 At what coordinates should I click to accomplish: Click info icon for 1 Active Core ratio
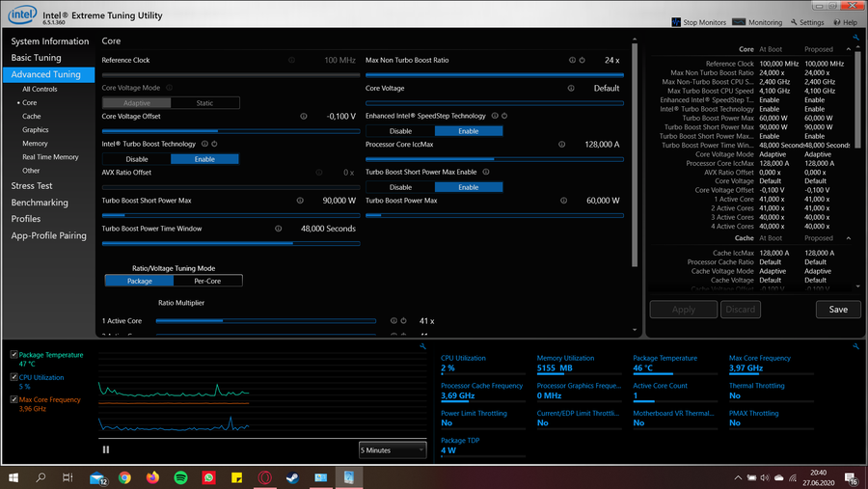pyautogui.click(x=393, y=320)
